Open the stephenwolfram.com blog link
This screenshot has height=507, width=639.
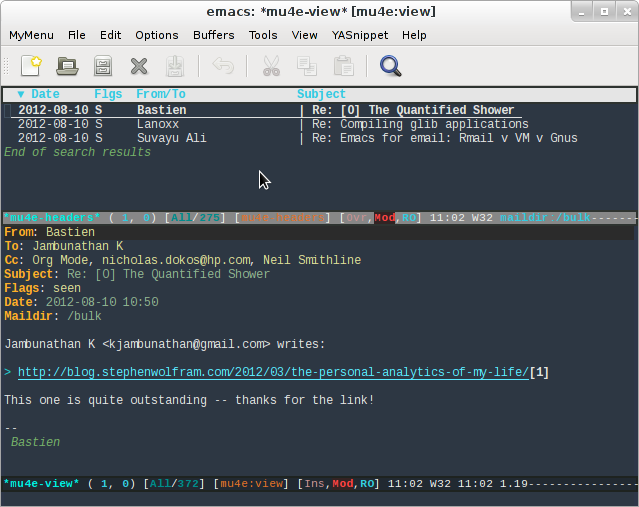click(273, 372)
